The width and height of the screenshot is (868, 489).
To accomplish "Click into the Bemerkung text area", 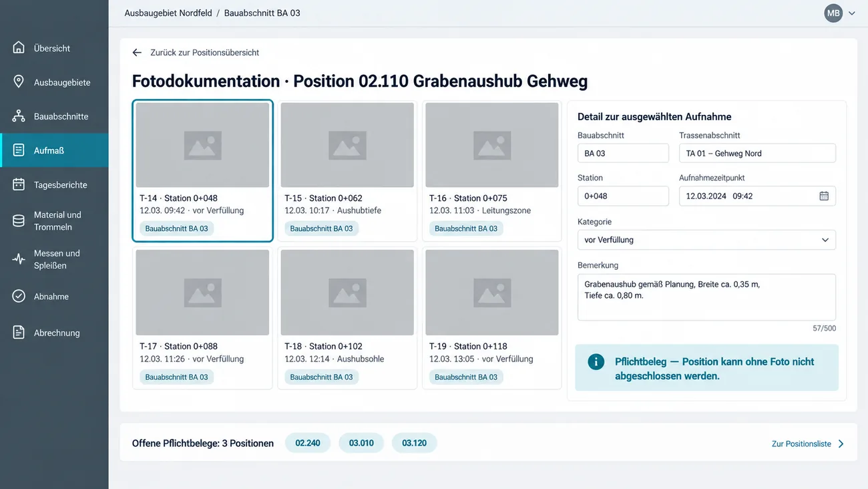I will coord(706,297).
